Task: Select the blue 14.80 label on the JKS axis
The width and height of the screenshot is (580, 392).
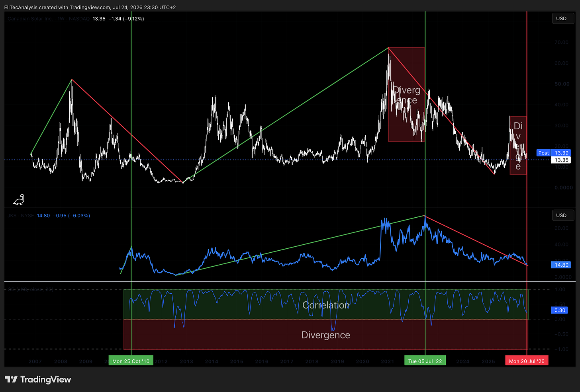Action: tap(561, 265)
